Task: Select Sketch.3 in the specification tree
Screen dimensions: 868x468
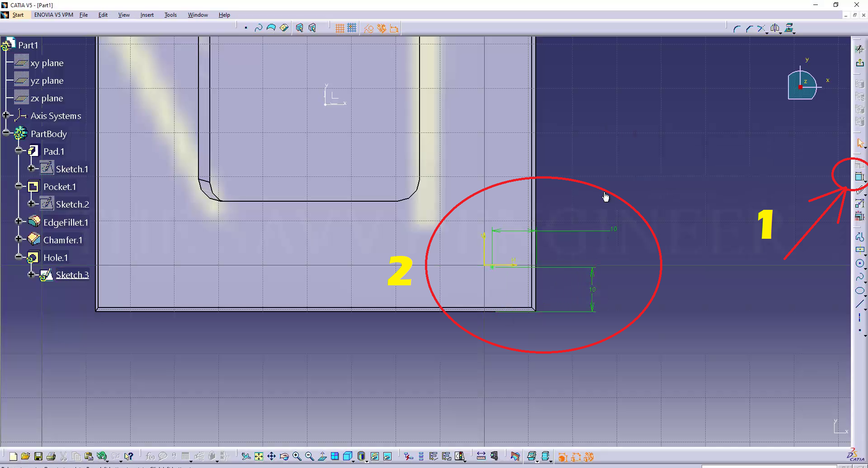Action: (72, 275)
